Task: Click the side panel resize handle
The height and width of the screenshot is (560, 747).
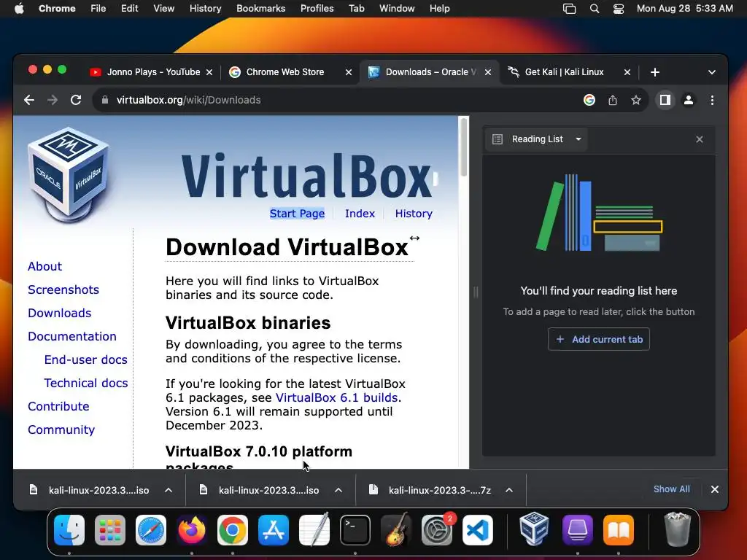Action: tap(476, 292)
